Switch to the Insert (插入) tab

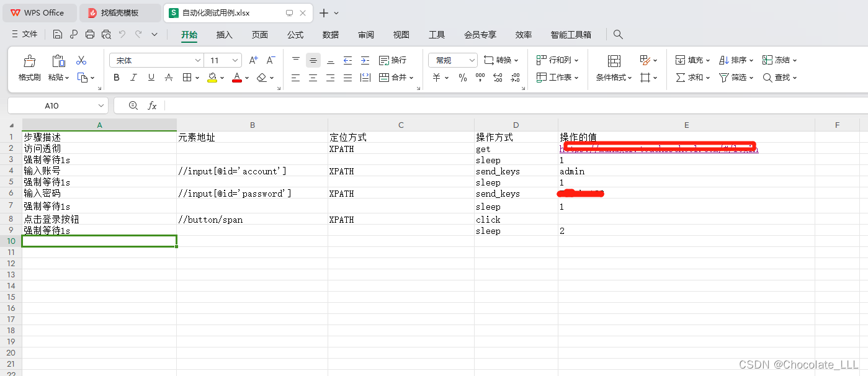tap(225, 35)
